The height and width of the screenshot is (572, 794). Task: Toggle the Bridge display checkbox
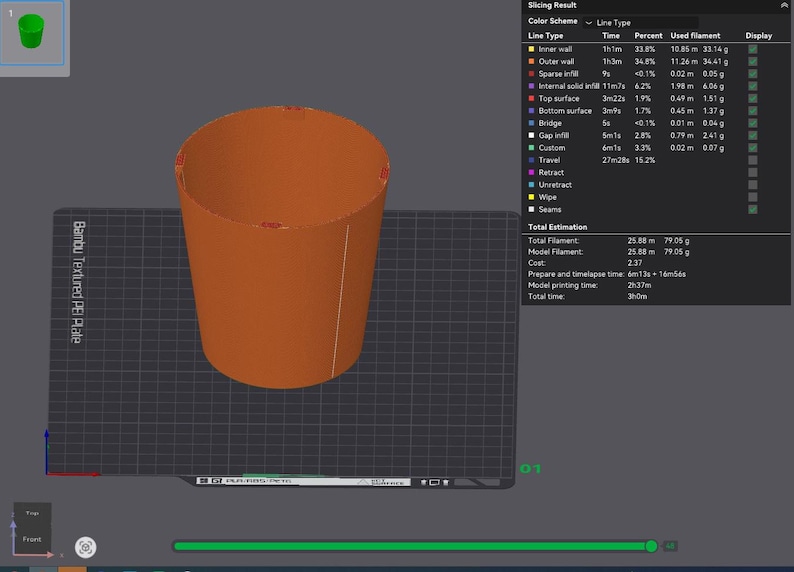(x=753, y=123)
